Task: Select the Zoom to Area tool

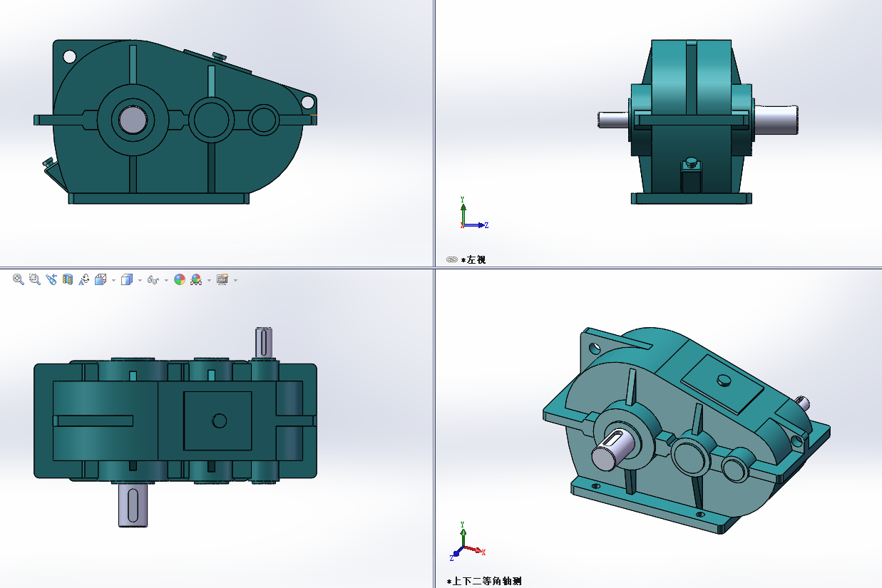Action: [34, 280]
